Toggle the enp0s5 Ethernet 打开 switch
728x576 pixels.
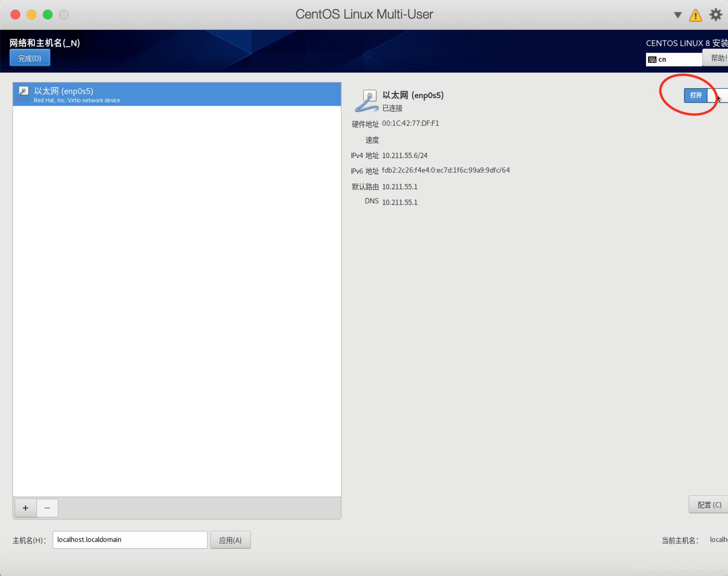[x=706, y=95]
